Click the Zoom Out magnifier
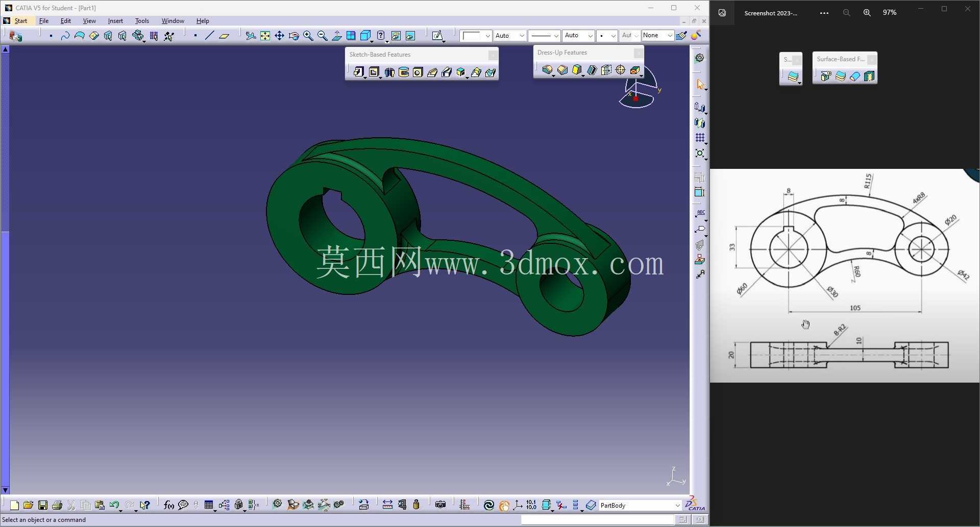Image resolution: width=980 pixels, height=527 pixels. coord(322,36)
